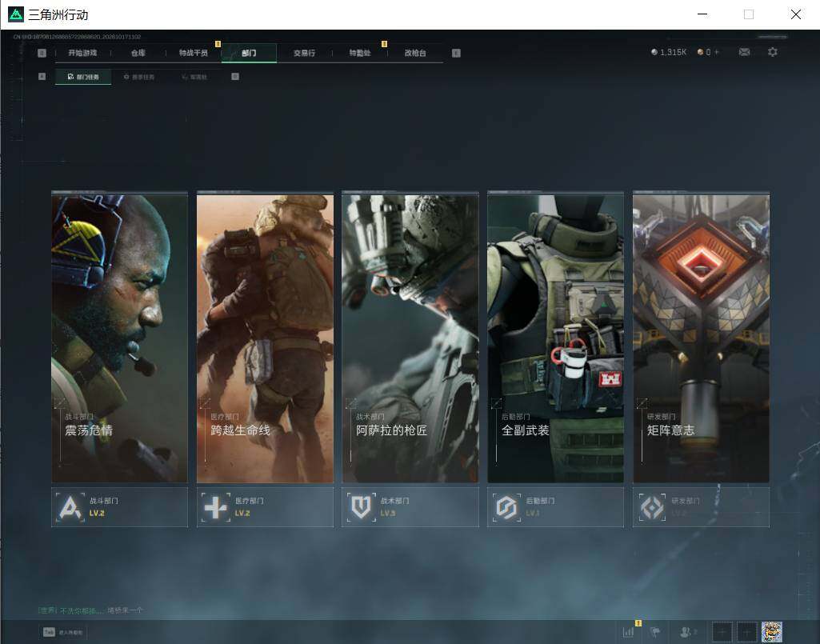Open the 仓库 tab
Image resolution: width=820 pixels, height=644 pixels.
tap(138, 53)
